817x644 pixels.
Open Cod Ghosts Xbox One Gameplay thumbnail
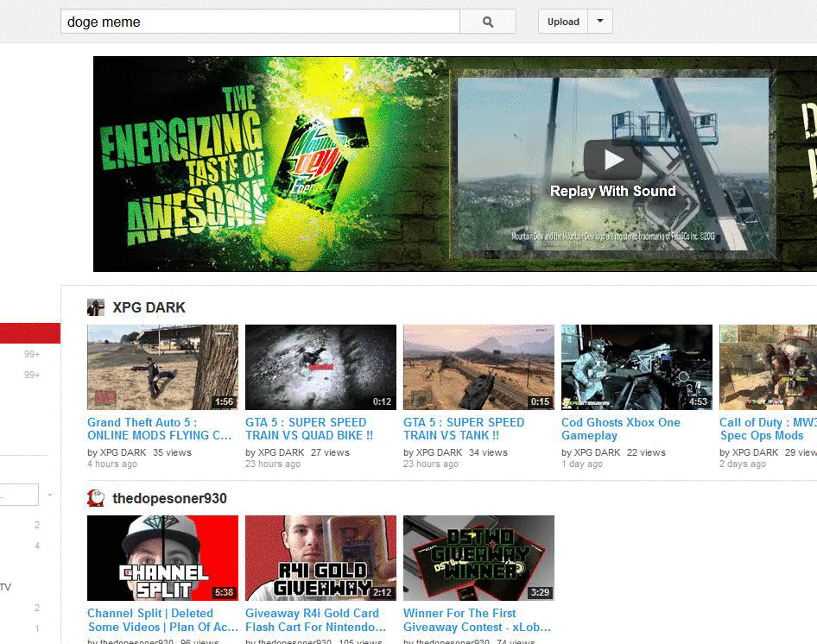point(636,367)
